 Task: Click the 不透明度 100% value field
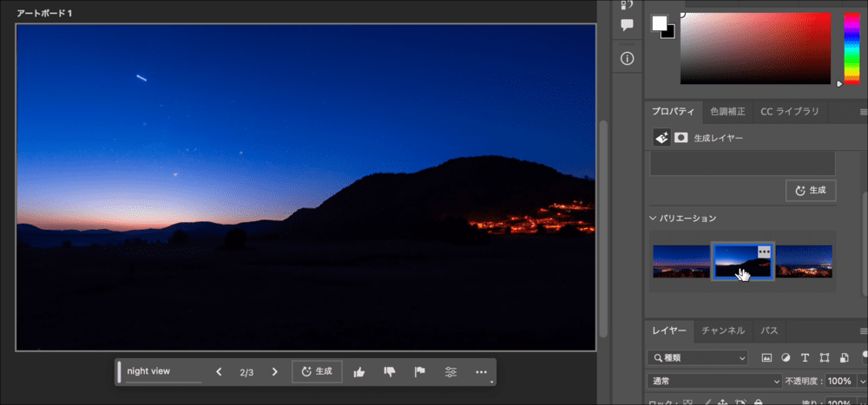(x=839, y=382)
